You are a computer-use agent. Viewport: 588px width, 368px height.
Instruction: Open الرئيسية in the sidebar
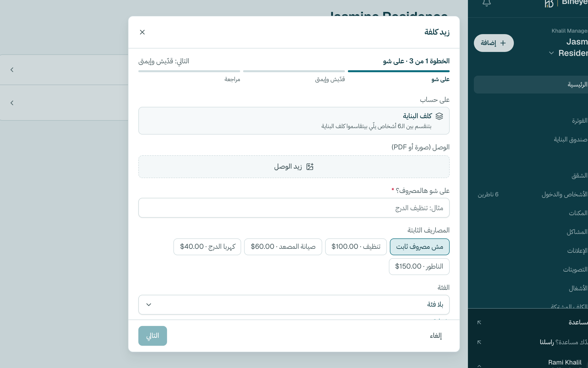pyautogui.click(x=531, y=85)
